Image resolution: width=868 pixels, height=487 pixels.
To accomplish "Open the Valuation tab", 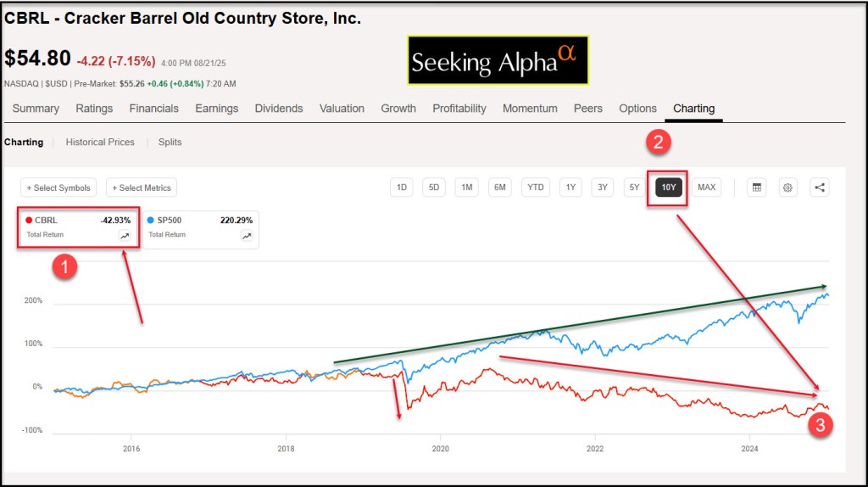I will tap(342, 109).
